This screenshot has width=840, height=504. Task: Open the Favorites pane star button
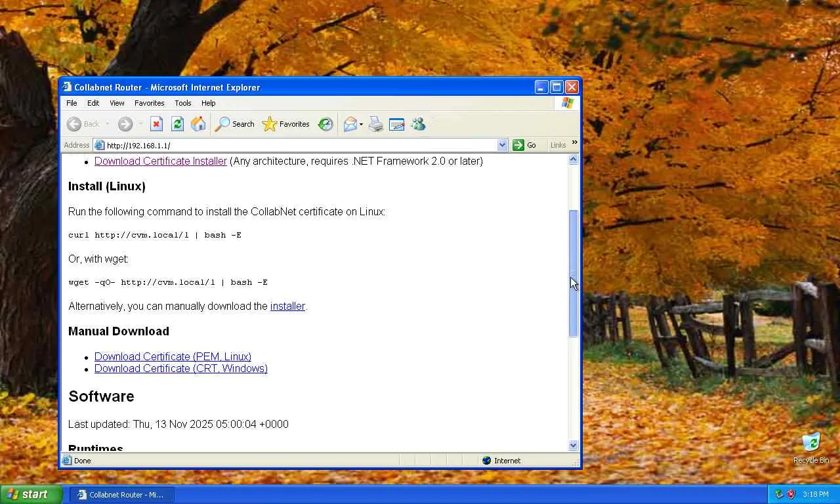(285, 124)
